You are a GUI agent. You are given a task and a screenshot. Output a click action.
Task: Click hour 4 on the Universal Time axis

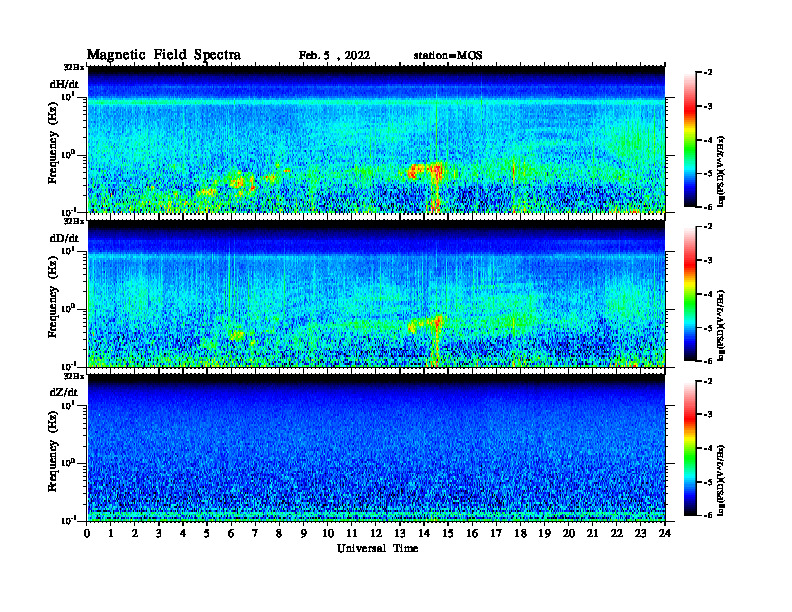pyautogui.click(x=183, y=534)
